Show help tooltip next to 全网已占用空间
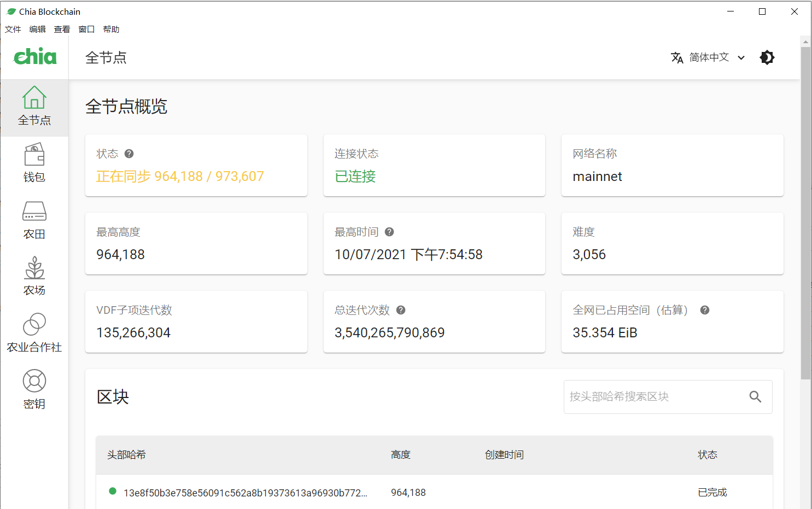 point(705,310)
